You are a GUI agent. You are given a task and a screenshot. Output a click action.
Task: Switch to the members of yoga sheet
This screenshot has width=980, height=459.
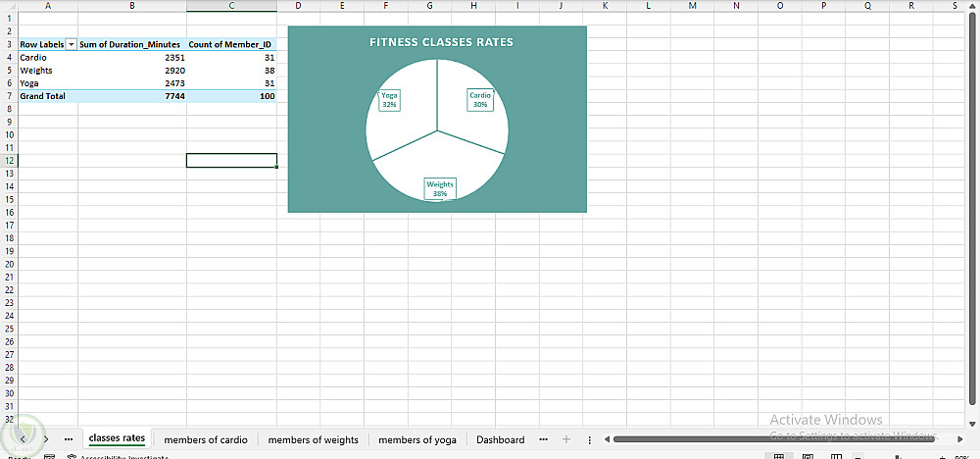coord(417,439)
